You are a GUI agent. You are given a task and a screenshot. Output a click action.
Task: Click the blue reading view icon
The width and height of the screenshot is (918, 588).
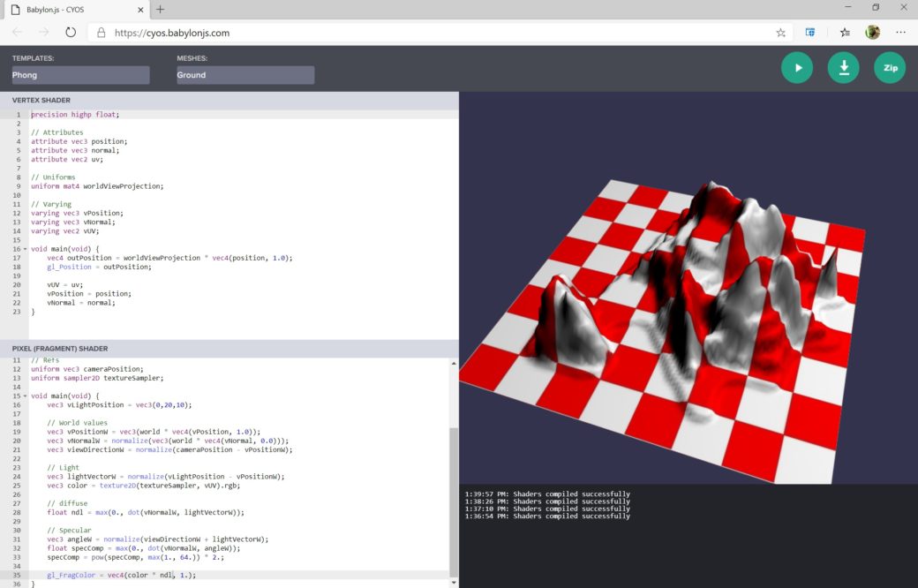click(810, 31)
